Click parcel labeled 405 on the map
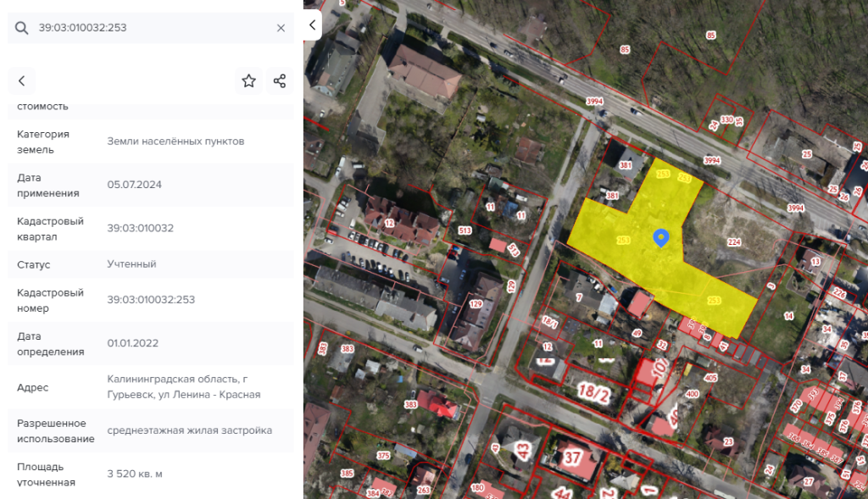The width and height of the screenshot is (868, 499). pyautogui.click(x=710, y=377)
